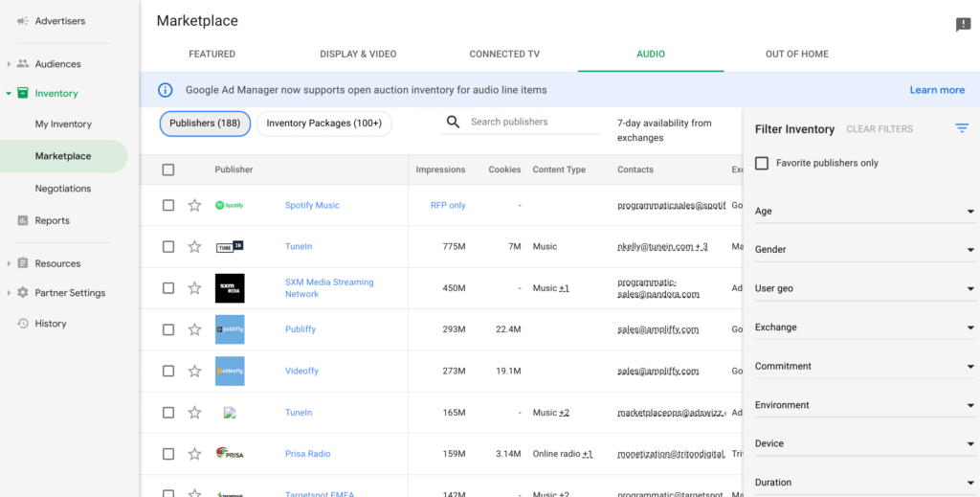Open the Age filter dropdown
Screen dimensions: 980x497
pyautogui.click(x=865, y=212)
